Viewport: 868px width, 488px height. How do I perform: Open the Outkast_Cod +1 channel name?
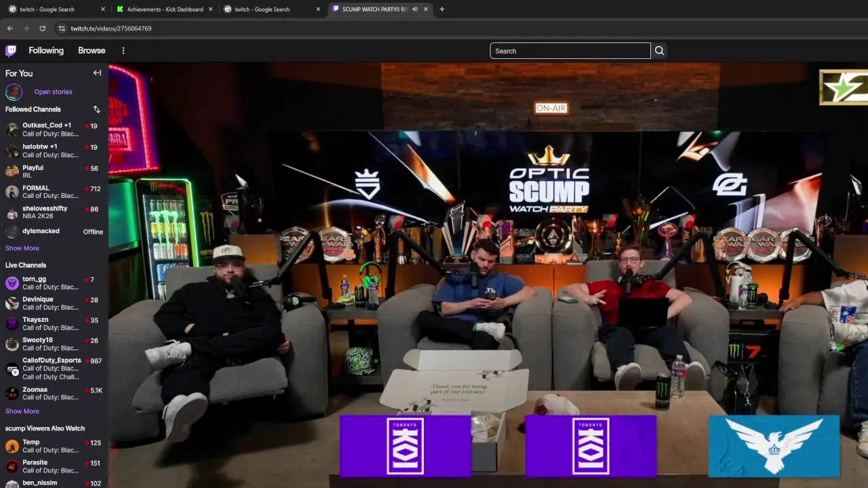point(47,125)
